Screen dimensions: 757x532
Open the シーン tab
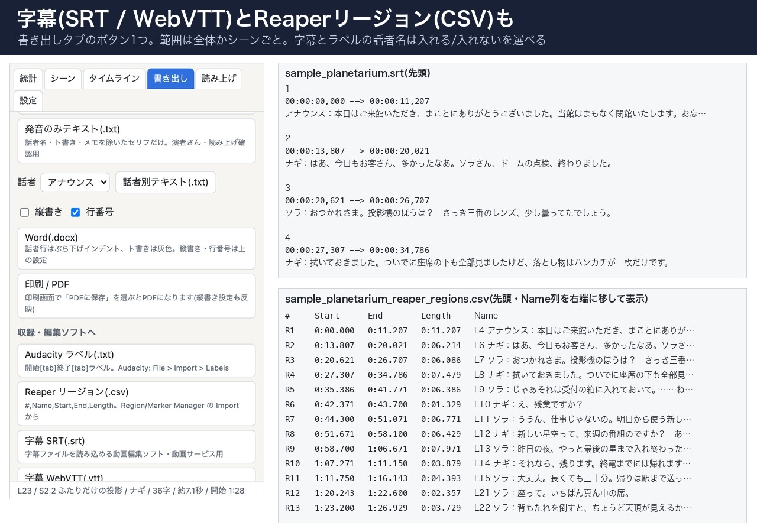(63, 79)
